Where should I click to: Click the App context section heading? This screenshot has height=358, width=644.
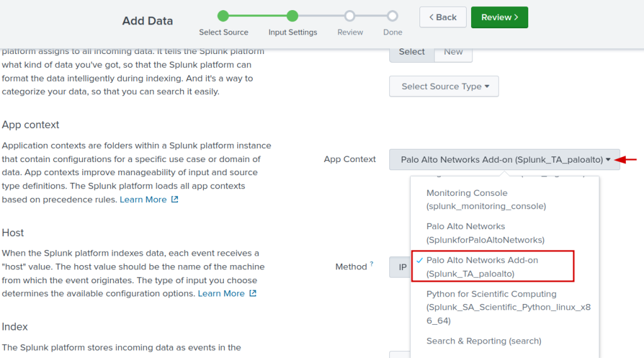click(x=30, y=124)
